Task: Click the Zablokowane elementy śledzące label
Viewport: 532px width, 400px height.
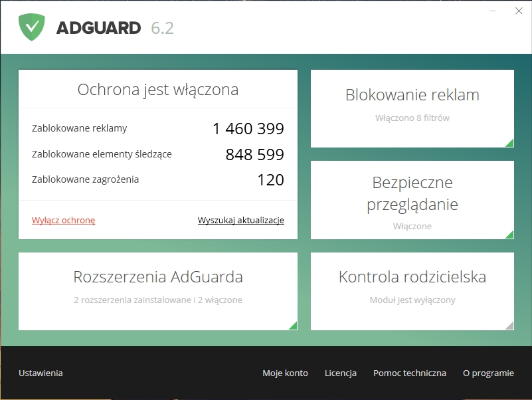Action: 102,154
